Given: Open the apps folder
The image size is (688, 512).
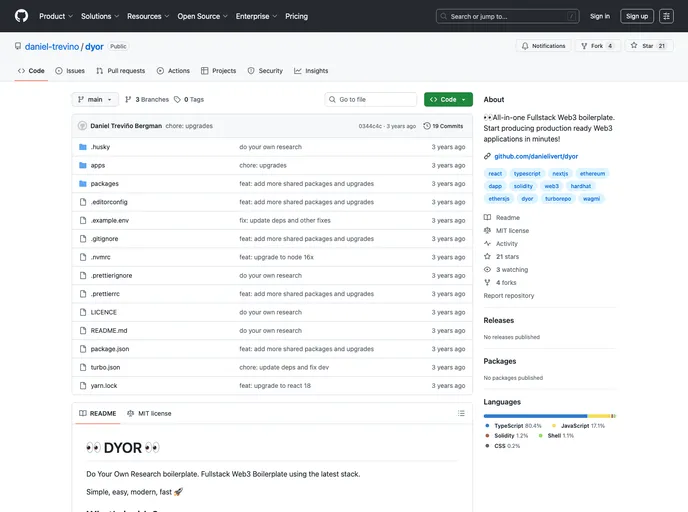Looking at the screenshot, I should [x=98, y=165].
